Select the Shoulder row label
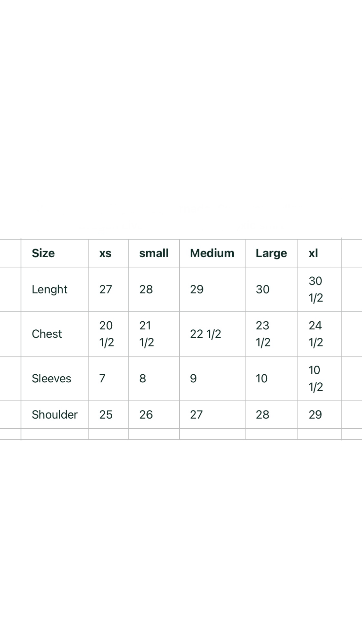The image size is (362, 644). click(55, 415)
